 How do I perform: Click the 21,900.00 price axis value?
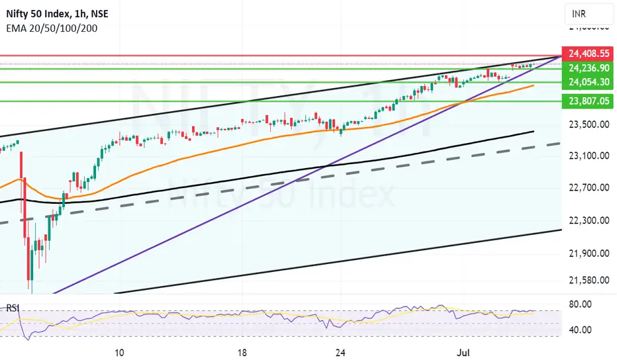click(x=589, y=253)
